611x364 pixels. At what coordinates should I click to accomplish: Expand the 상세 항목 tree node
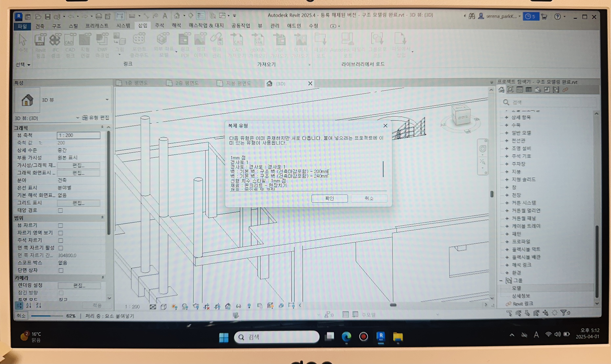[506, 118]
